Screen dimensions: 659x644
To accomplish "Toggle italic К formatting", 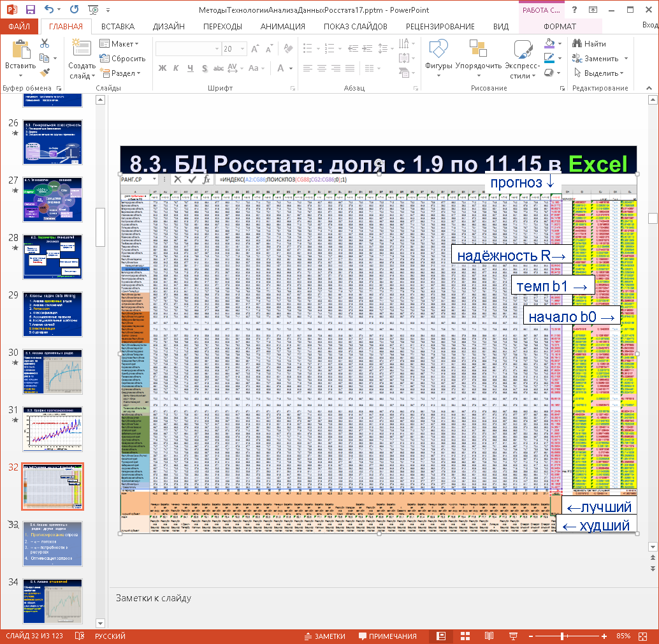I will point(176,68).
